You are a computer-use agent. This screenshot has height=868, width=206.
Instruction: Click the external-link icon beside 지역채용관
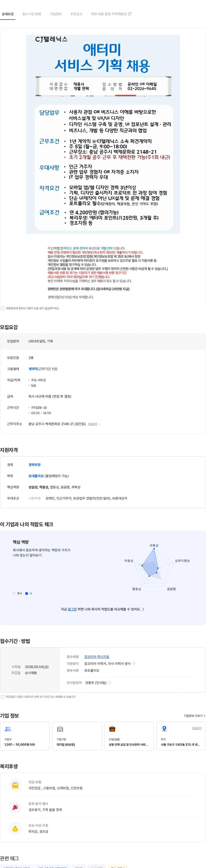[130, 14]
